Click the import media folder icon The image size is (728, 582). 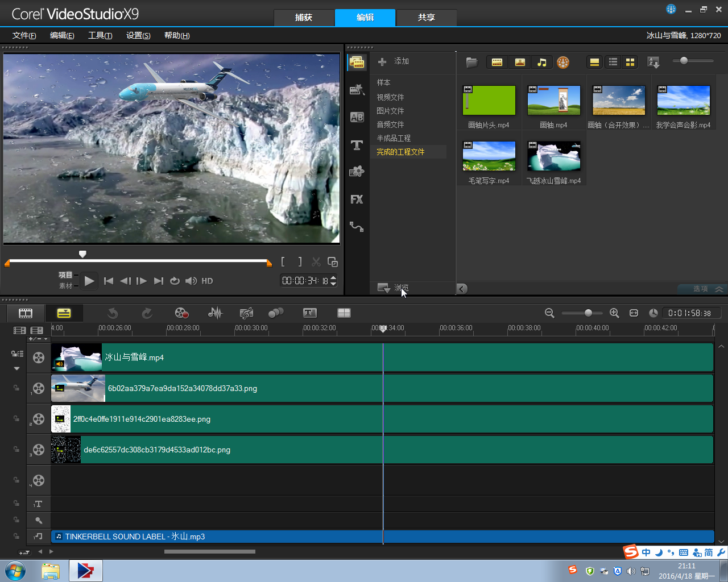pyautogui.click(x=471, y=63)
